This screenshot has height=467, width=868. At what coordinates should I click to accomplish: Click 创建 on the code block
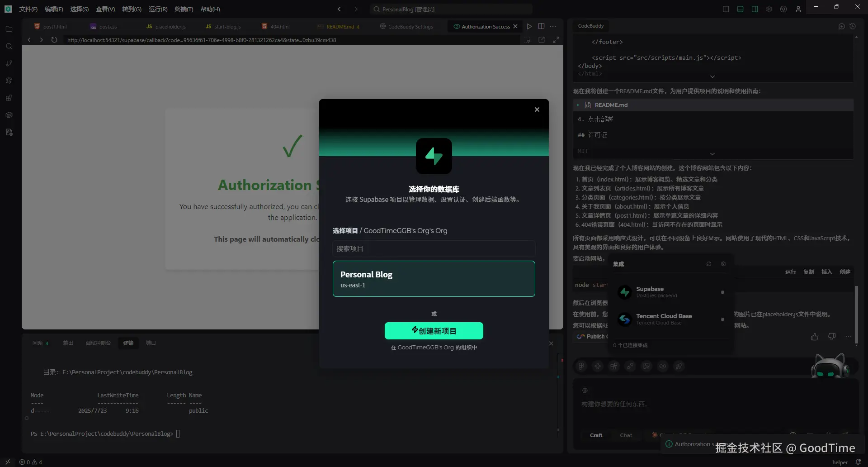coord(845,272)
